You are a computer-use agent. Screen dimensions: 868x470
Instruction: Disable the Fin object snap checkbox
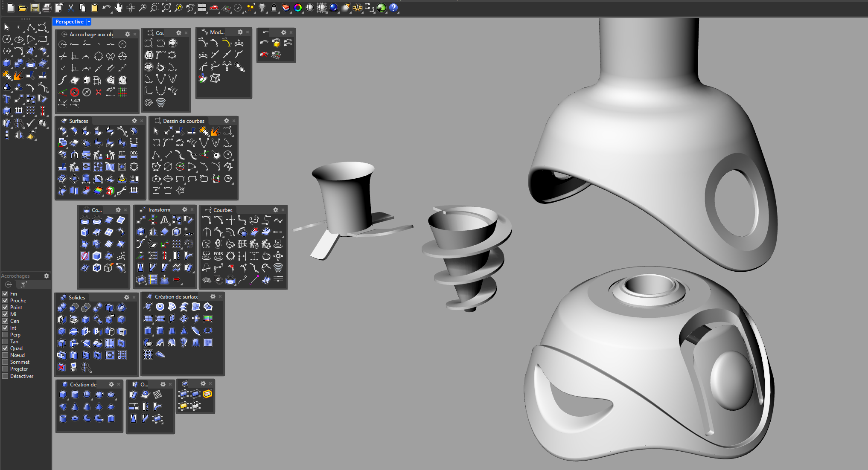[6, 294]
